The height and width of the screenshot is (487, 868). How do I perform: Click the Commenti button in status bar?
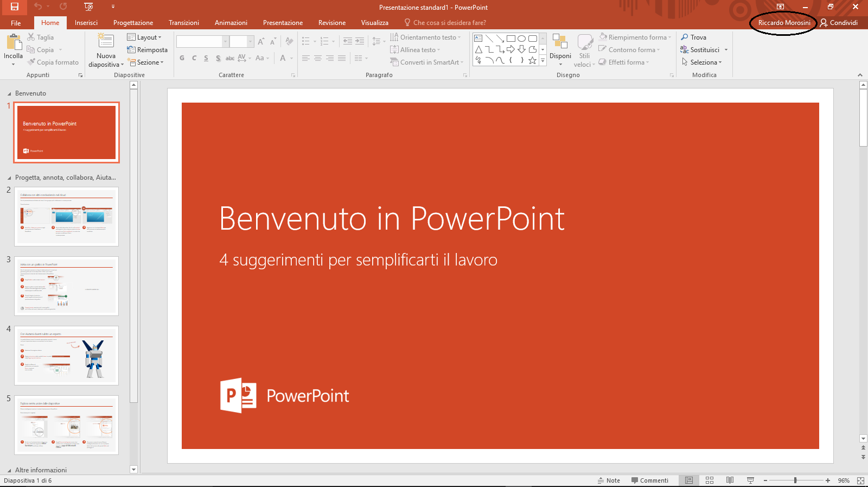[650, 480]
